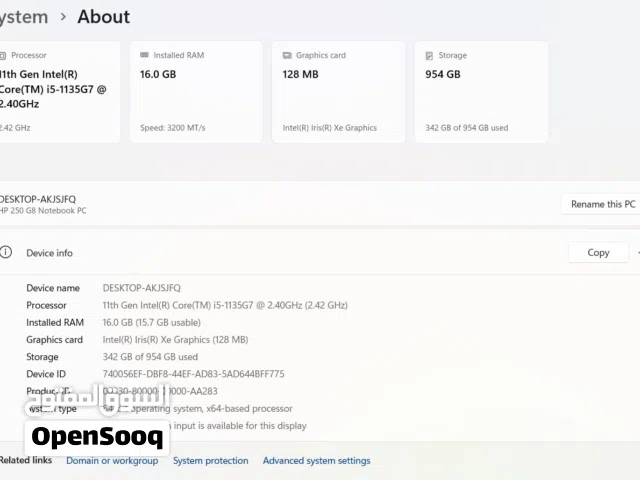Select Device ID 740056EF-DBF8 value
This screenshot has width=640, height=480.
coord(193,374)
